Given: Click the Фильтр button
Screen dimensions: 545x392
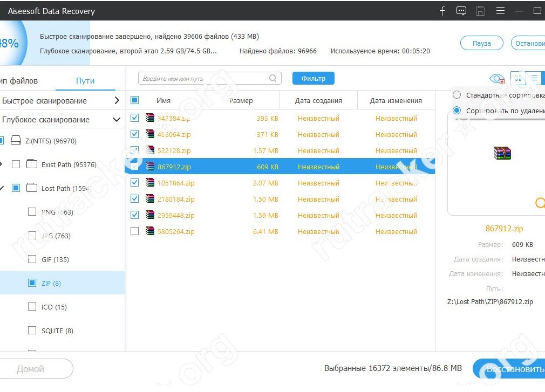Looking at the screenshot, I should coord(313,79).
